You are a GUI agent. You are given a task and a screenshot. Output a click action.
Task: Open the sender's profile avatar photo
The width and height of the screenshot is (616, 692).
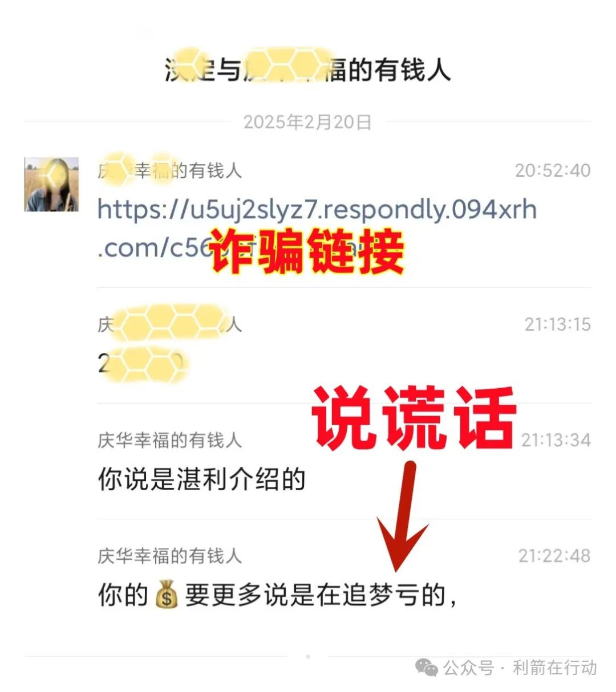pos(51,184)
